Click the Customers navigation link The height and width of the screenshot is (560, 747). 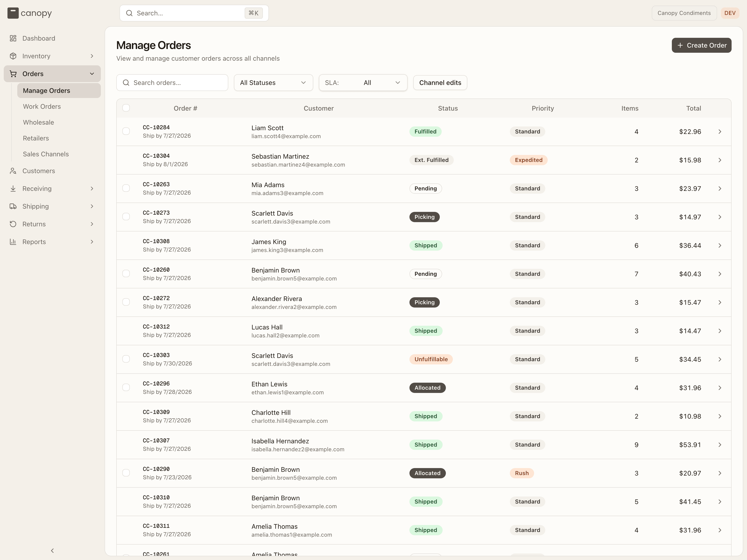[52, 171]
